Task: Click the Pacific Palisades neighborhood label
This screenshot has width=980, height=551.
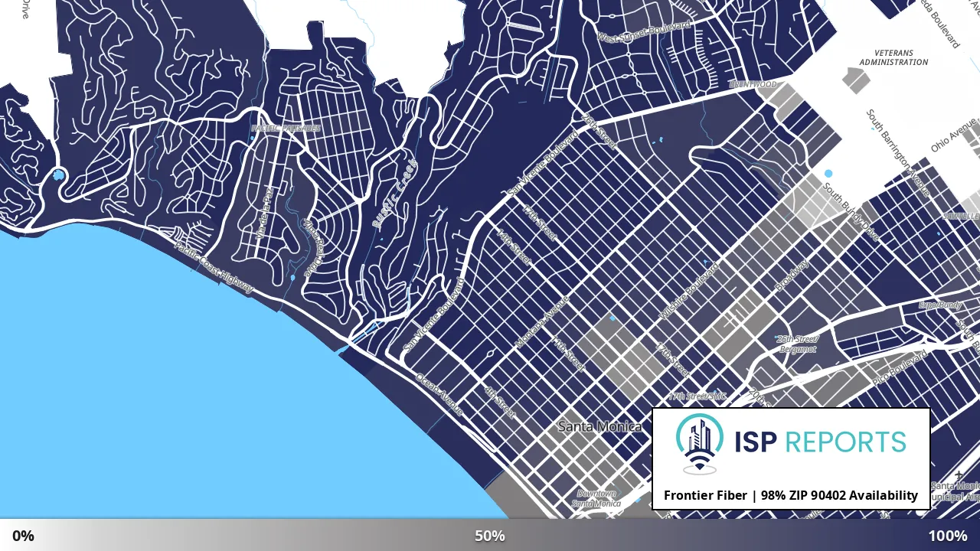Action: click(x=286, y=129)
